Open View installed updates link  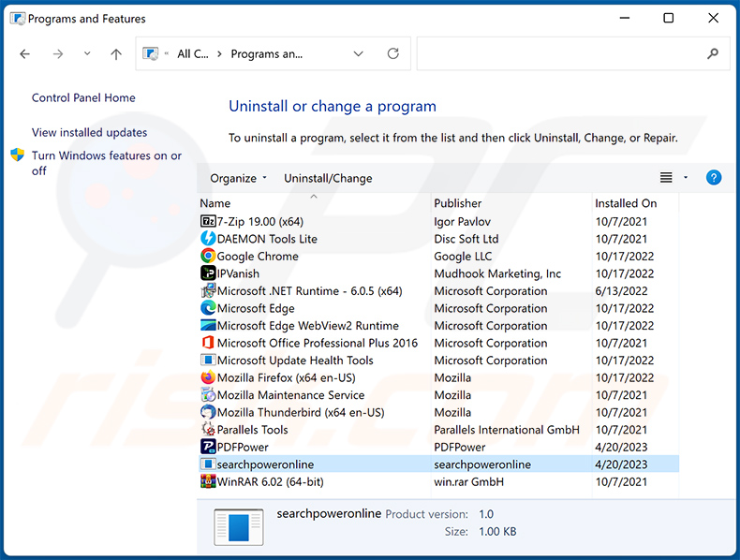click(x=89, y=133)
